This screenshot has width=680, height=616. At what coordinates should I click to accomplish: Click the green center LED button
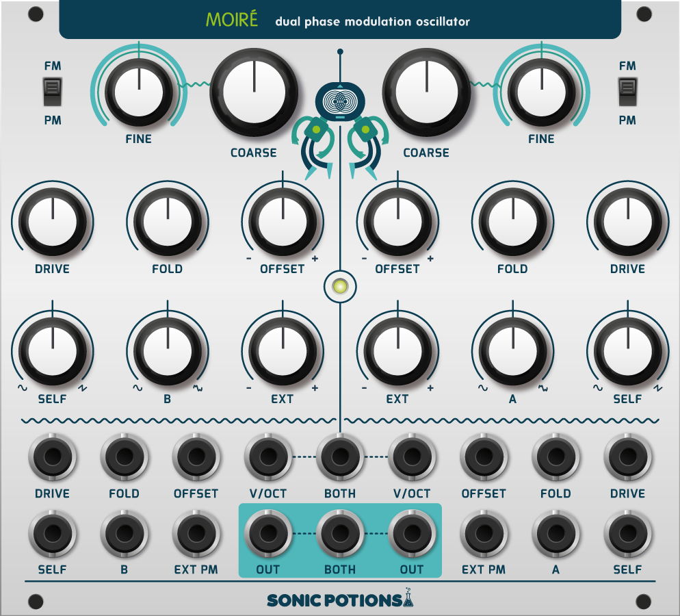pyautogui.click(x=339, y=287)
